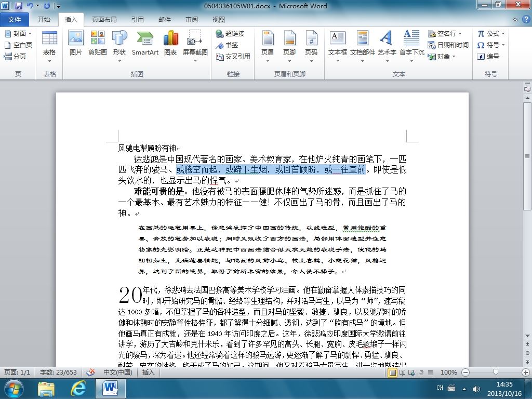This screenshot has height=399, width=532.
Task: Open document parts (文档部件)
Action: click(362, 46)
